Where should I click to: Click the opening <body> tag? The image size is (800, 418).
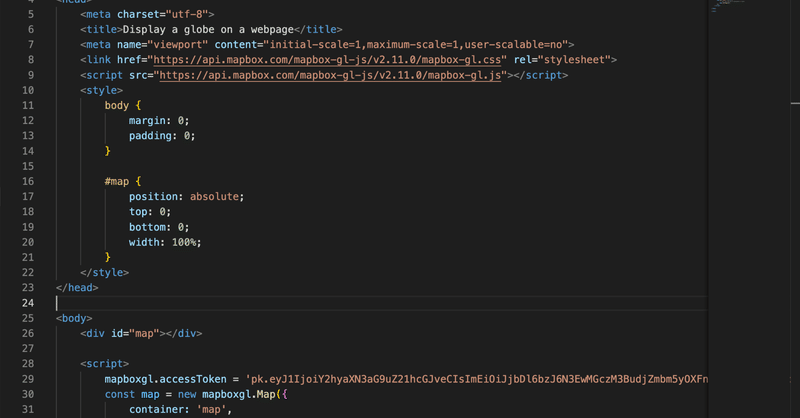click(74, 318)
